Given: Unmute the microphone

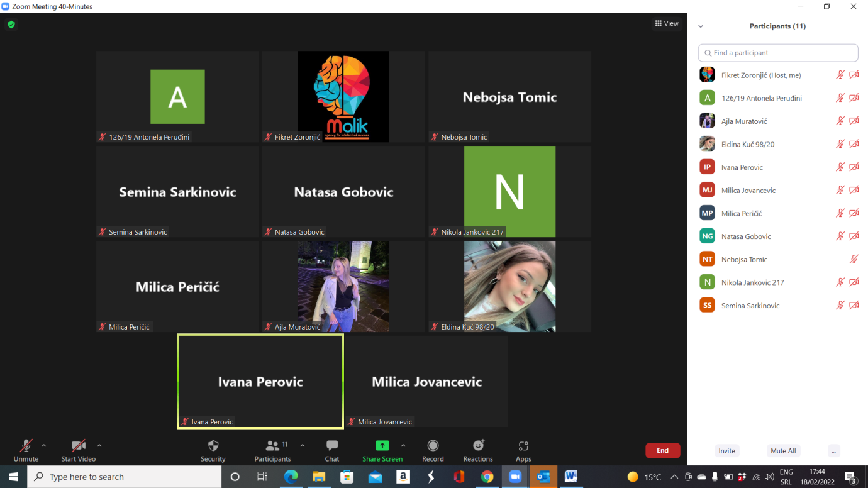Looking at the screenshot, I should pyautogui.click(x=26, y=450).
